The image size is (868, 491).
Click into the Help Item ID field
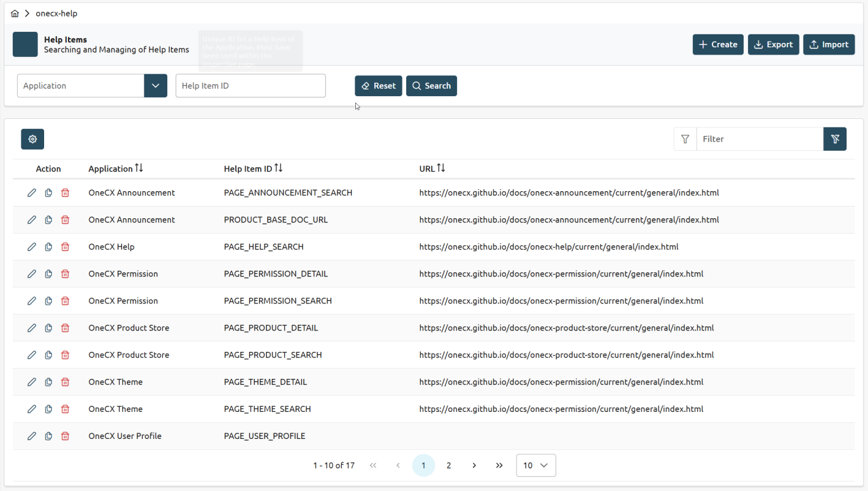251,86
